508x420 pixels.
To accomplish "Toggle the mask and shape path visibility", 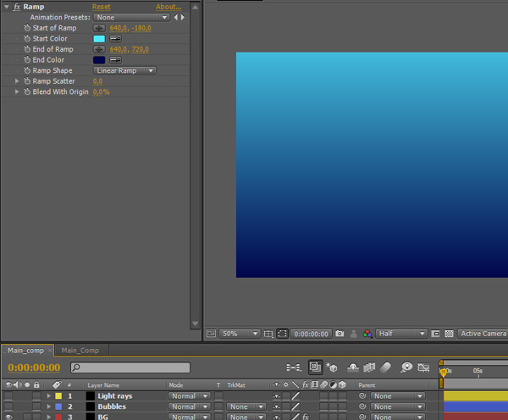I will click(x=282, y=334).
